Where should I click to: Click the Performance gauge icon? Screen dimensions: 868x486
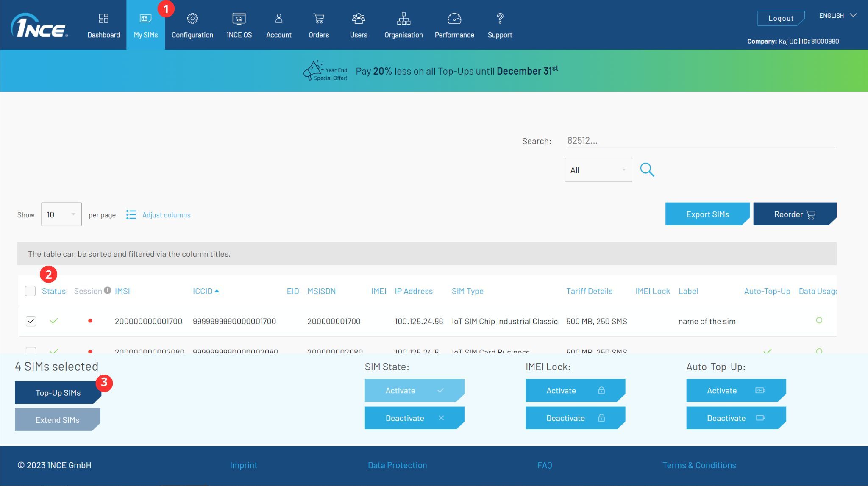click(454, 19)
